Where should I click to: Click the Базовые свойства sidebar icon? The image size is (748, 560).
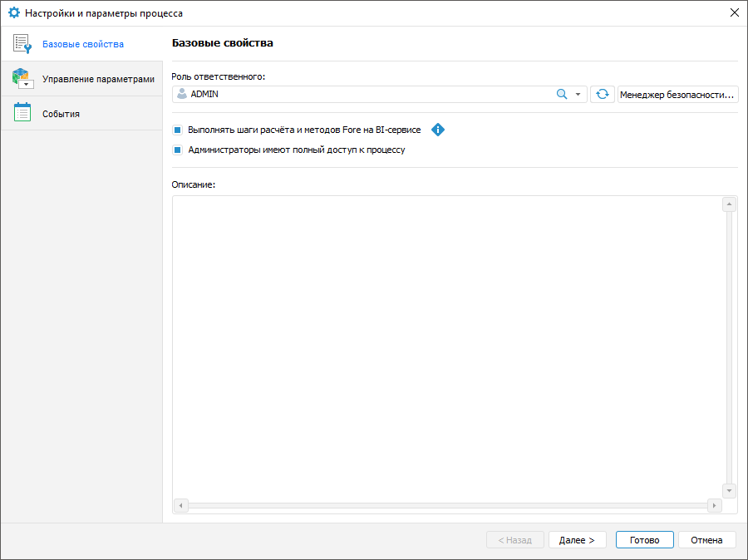22,44
